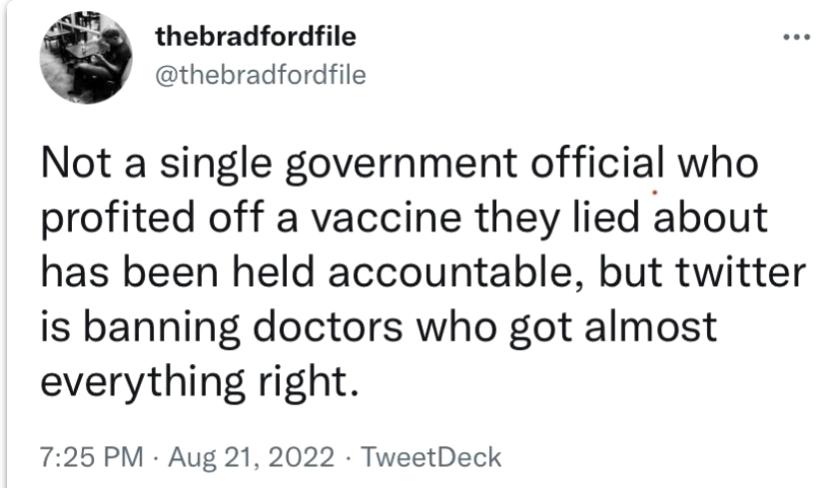Click the @thebradfordfile handle
The width and height of the screenshot is (828, 488).
click(x=260, y=74)
